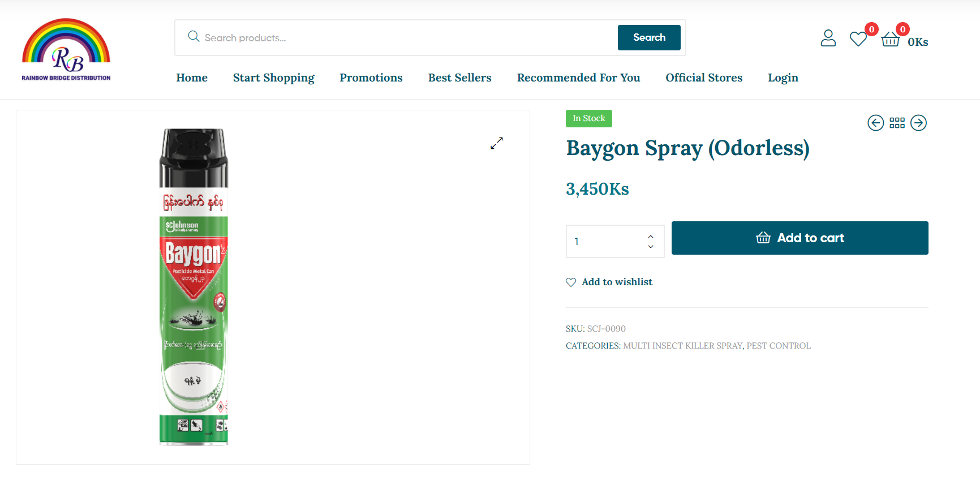This screenshot has width=980, height=485.
Task: Open product grid view icon
Action: pos(897,123)
